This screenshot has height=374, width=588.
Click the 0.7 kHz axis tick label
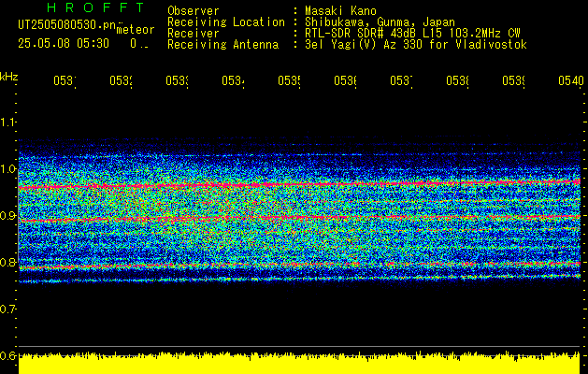pos(7,309)
